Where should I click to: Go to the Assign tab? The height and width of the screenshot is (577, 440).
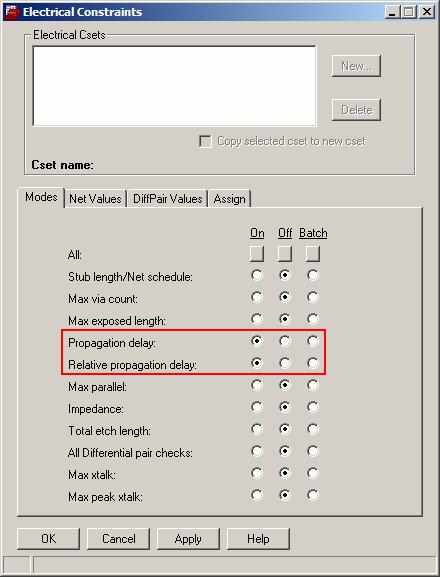[x=230, y=199]
